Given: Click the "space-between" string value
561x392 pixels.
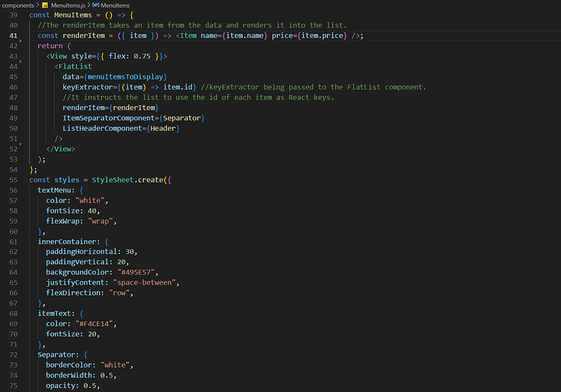Looking at the screenshot, I should [144, 283].
